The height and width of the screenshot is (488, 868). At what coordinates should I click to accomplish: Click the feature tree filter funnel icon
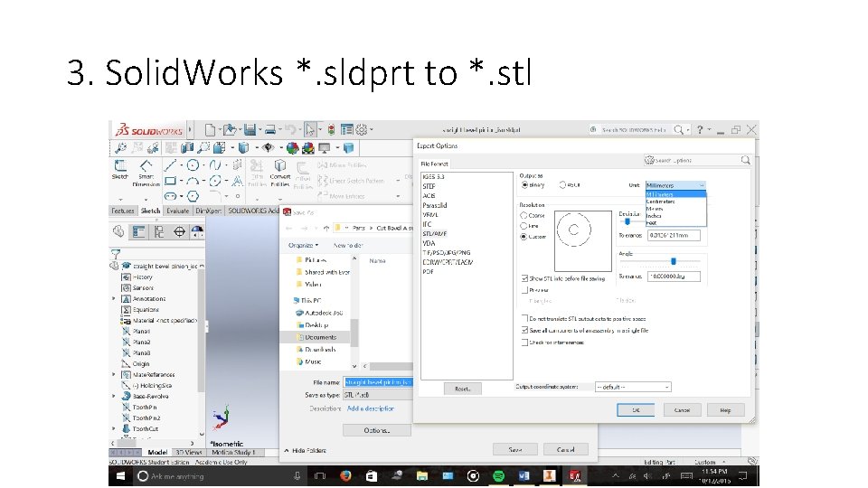pos(116,254)
